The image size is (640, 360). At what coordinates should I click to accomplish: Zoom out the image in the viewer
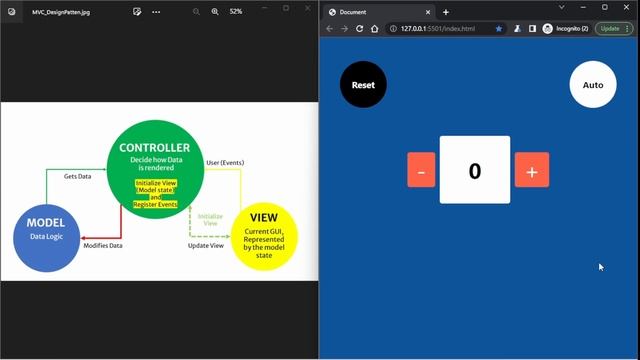pyautogui.click(x=196, y=12)
